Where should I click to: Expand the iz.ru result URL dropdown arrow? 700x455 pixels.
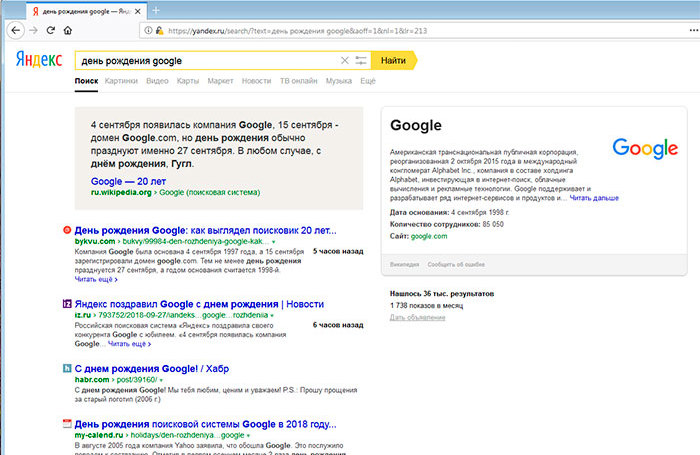point(272,315)
